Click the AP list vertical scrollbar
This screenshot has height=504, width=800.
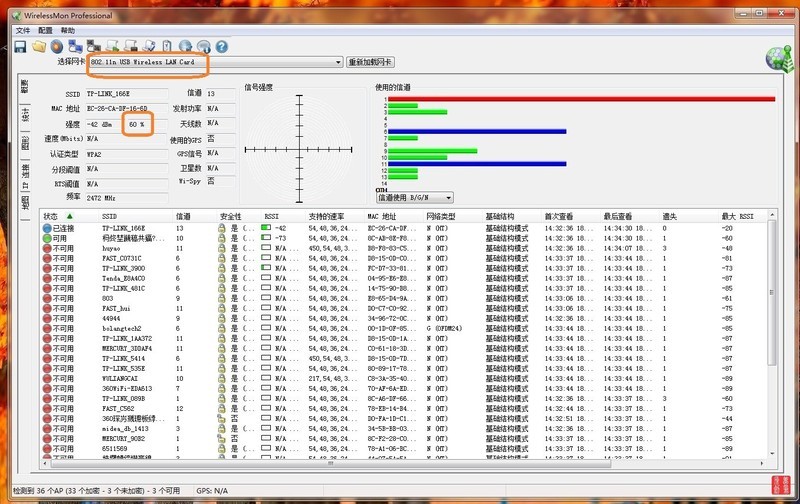tap(772, 292)
